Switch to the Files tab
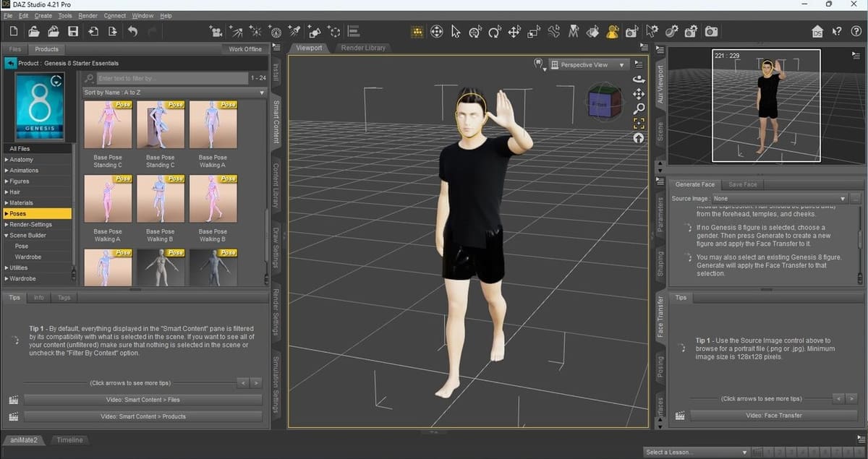Image resolution: width=868 pixels, height=459 pixels. (14, 49)
